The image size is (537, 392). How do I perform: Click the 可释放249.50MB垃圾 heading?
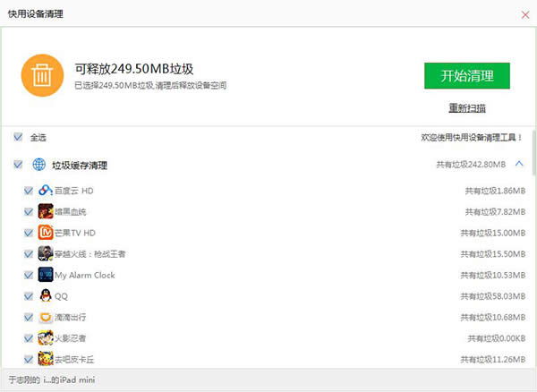pos(134,69)
